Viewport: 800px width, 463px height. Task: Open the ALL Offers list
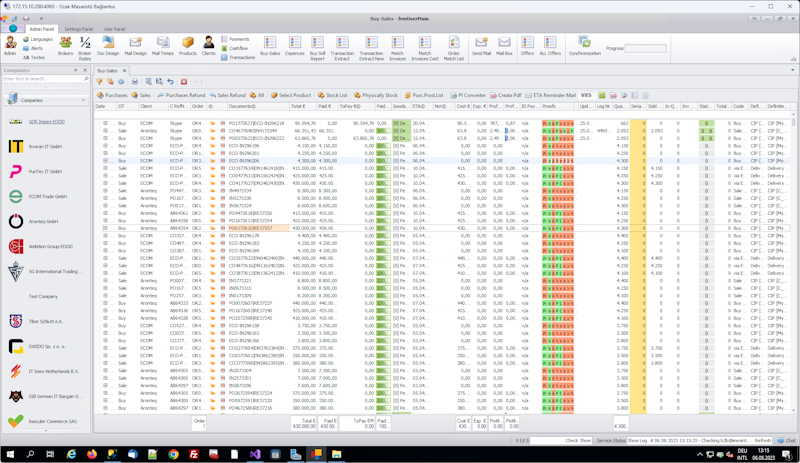click(550, 46)
